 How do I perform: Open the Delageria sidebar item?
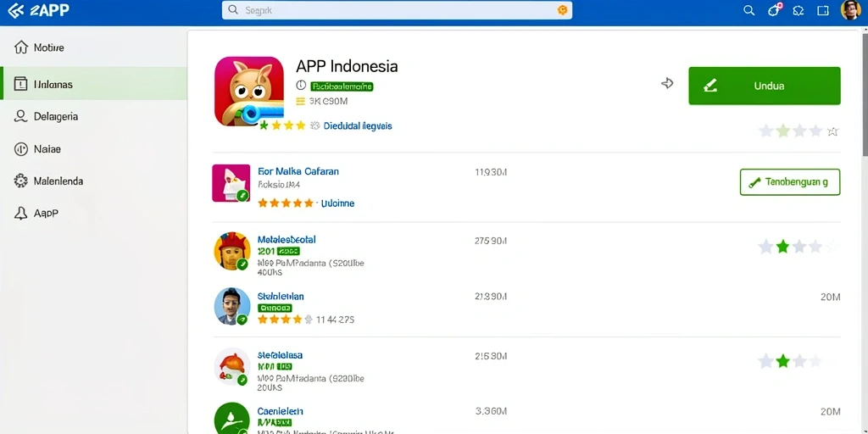pos(93,116)
